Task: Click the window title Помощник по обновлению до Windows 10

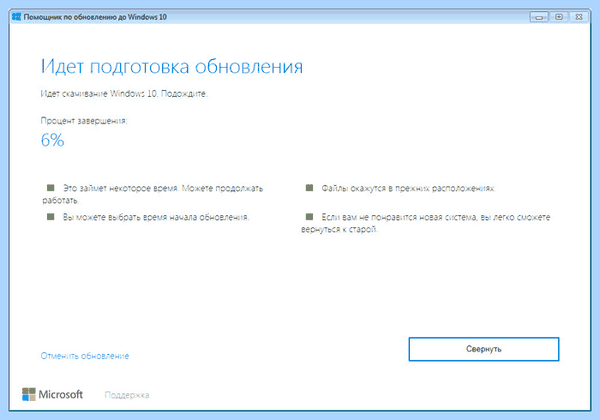Action: click(x=95, y=17)
